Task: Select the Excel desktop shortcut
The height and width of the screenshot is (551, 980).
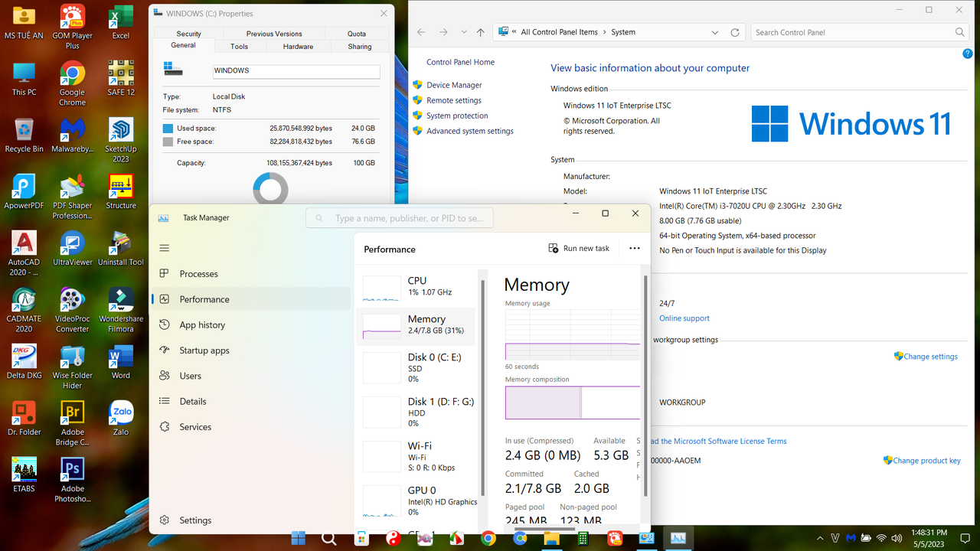Action: click(x=121, y=22)
